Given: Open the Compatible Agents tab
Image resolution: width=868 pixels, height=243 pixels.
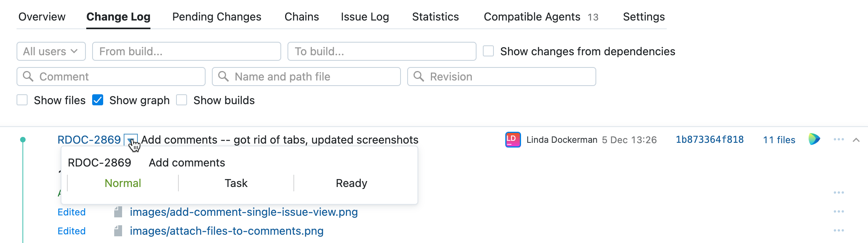Looking at the screenshot, I should click(532, 17).
